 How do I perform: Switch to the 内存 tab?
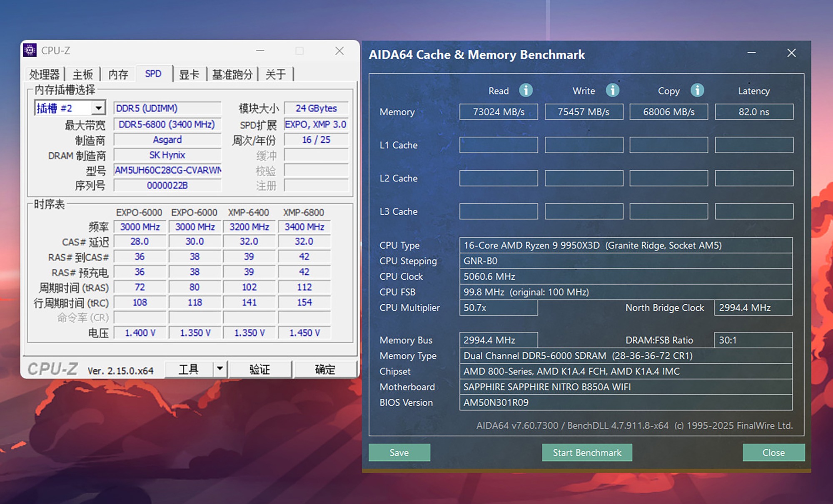point(118,74)
